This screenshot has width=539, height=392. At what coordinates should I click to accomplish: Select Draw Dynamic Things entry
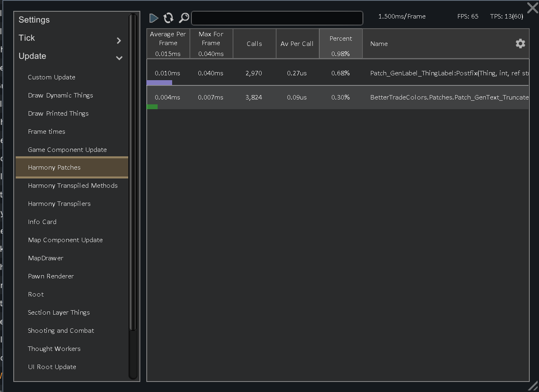click(60, 95)
